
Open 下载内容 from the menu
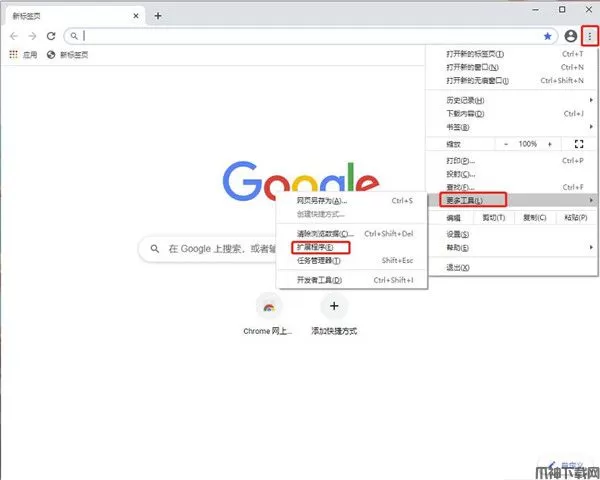[x=512, y=114]
